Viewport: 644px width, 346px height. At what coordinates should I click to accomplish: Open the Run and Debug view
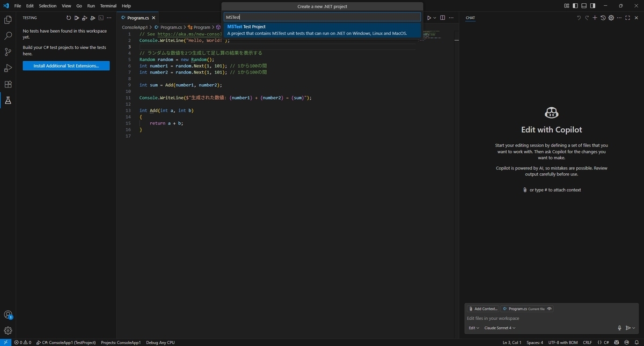point(8,68)
